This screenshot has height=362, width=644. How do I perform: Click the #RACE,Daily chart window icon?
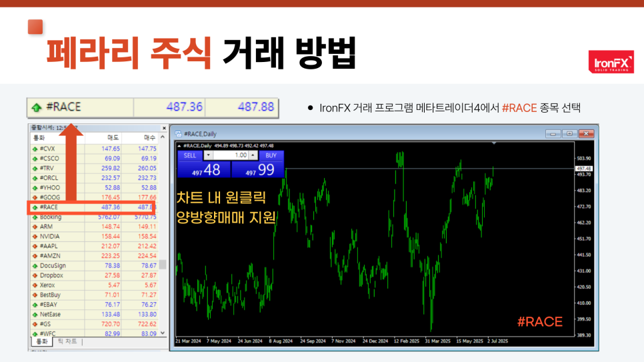click(179, 134)
